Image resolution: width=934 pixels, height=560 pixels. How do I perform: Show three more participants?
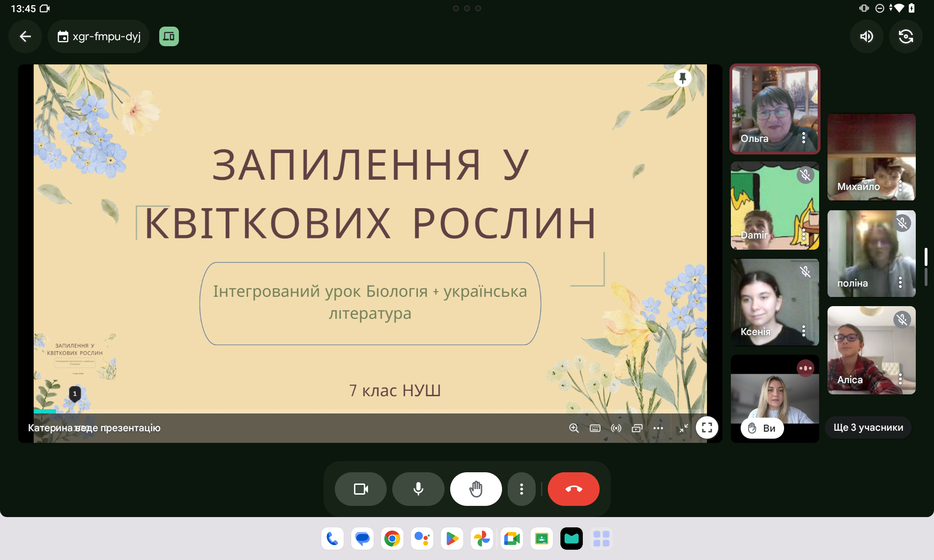coord(868,427)
